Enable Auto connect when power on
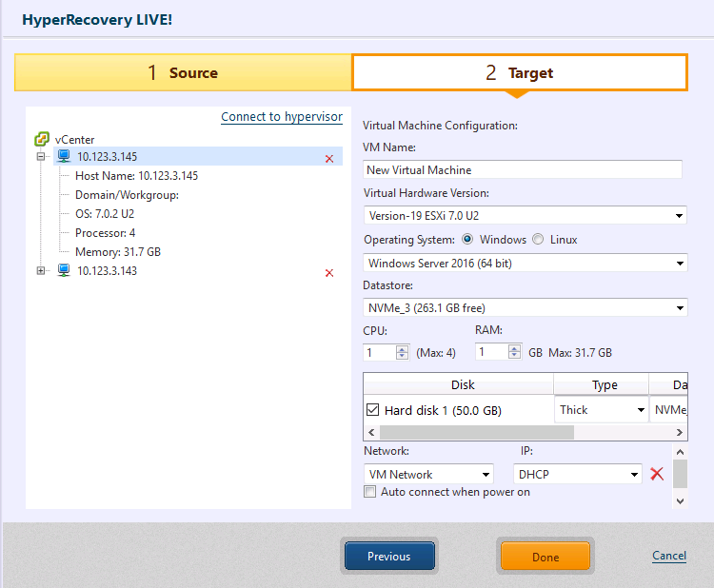Image resolution: width=714 pixels, height=588 pixels. (x=370, y=492)
